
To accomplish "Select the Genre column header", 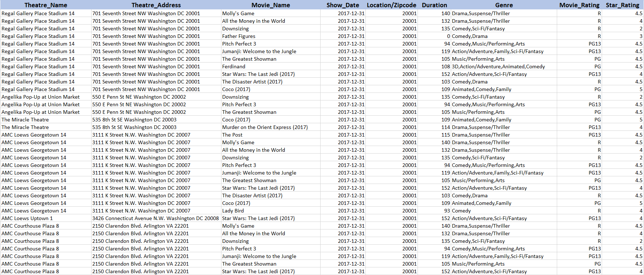I will click(x=504, y=5).
